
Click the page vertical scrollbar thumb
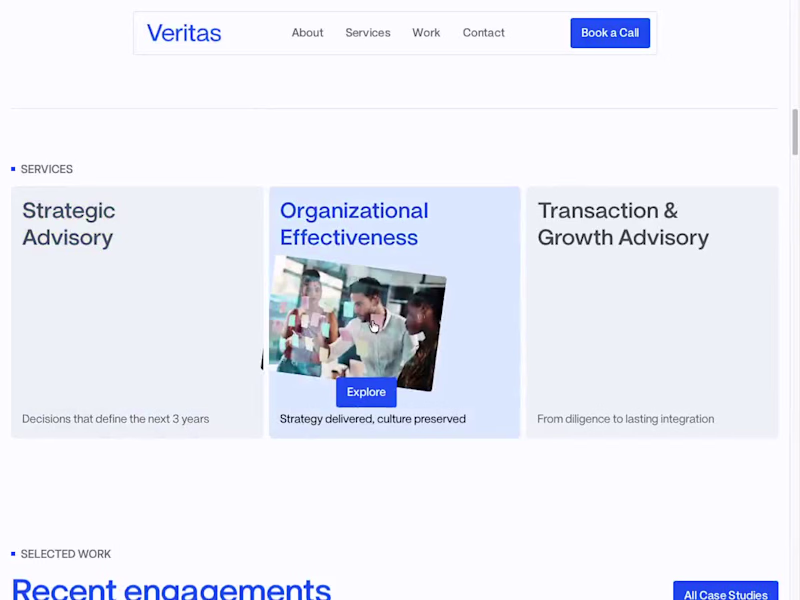point(795,132)
